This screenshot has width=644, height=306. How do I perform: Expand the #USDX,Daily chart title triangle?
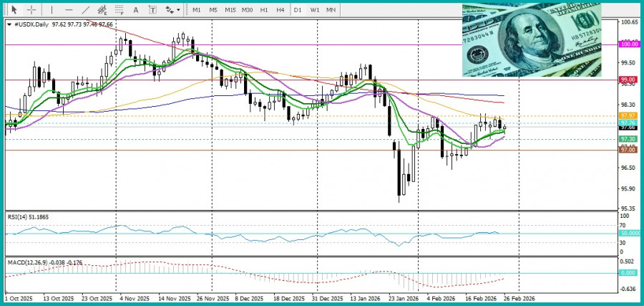tap(9, 24)
